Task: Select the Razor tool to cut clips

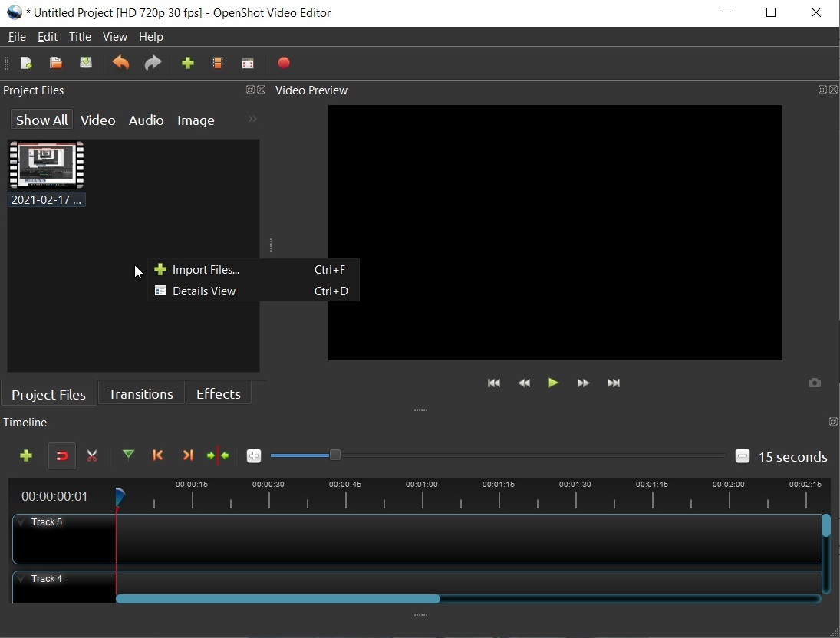Action: 92,455
